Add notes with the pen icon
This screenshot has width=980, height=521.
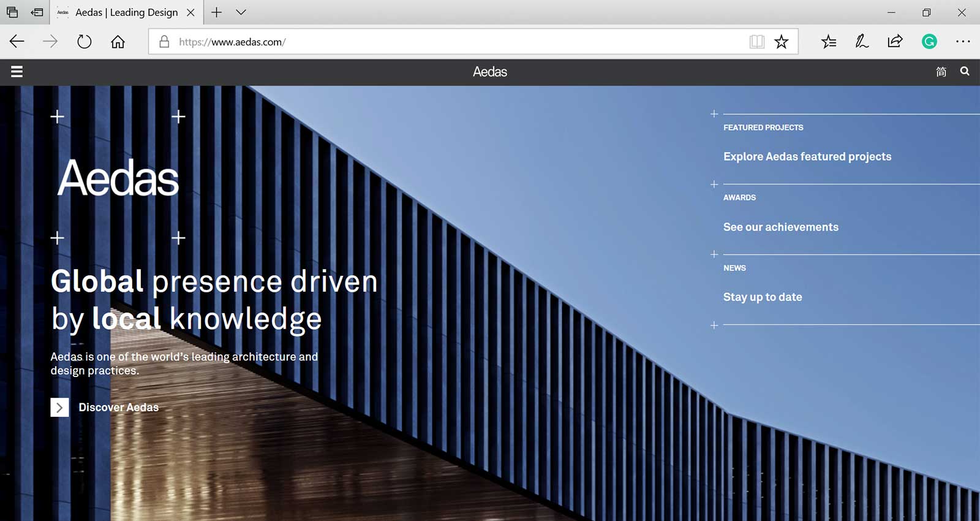[862, 42]
